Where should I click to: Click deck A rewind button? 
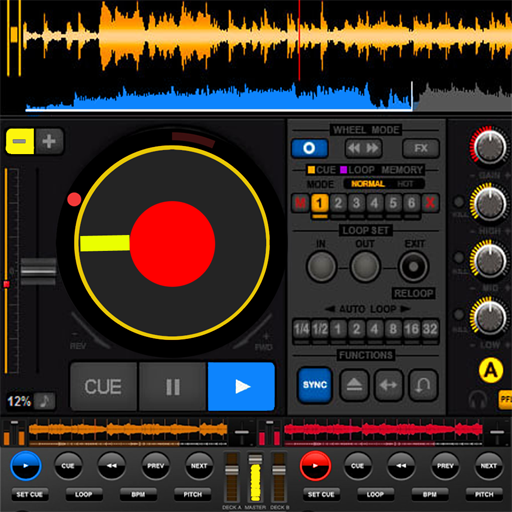[112, 466]
